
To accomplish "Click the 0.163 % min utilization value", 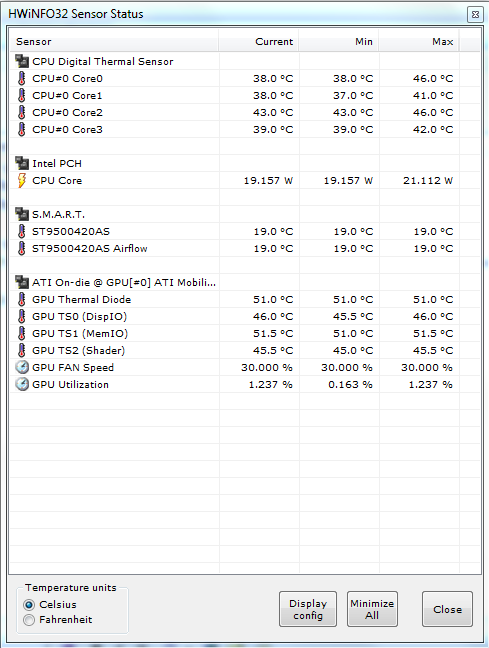I will pos(351,384).
